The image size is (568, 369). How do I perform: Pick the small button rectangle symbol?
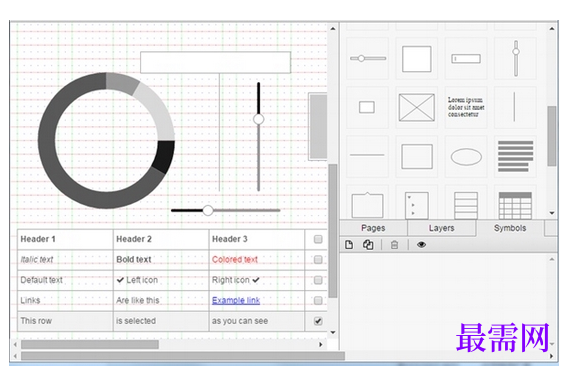click(368, 107)
